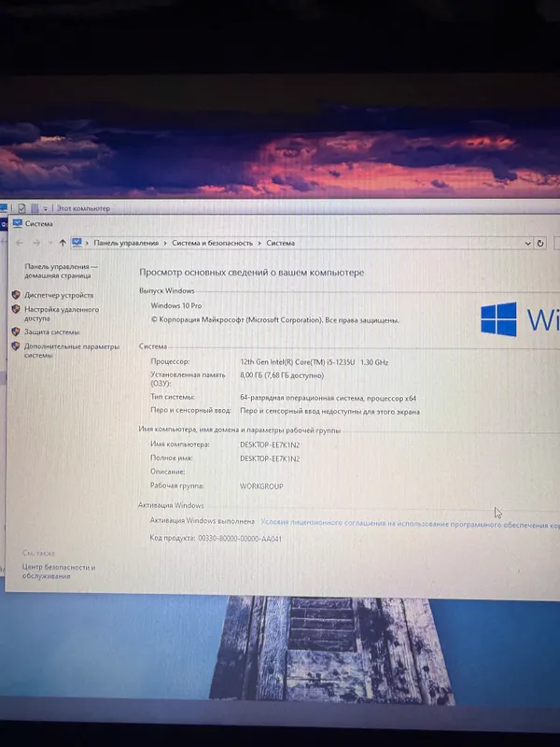Screen dimensions: 560x747
Task: Expand chevron before Панель управления breadcrumb
Action: pos(87,243)
